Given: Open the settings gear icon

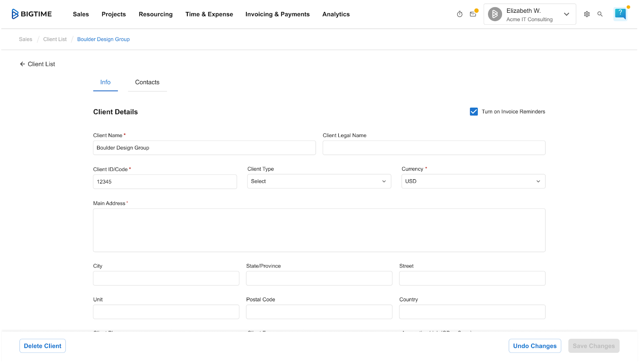Looking at the screenshot, I should coord(587,14).
